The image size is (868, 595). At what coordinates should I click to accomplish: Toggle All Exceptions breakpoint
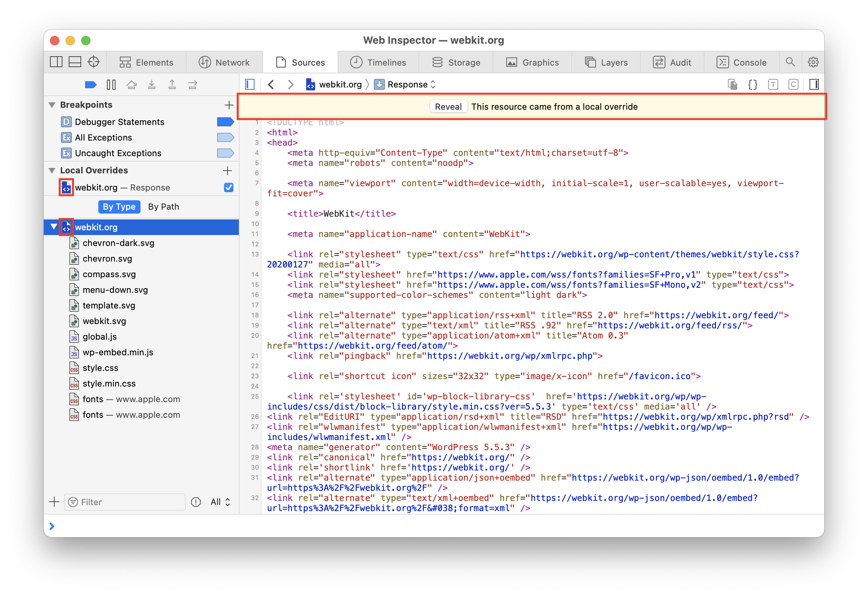pyautogui.click(x=225, y=138)
